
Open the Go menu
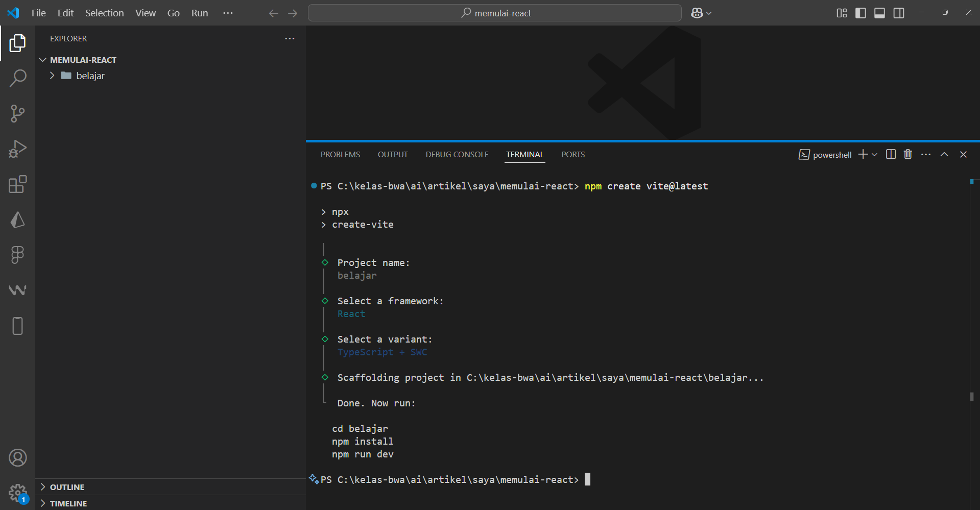click(174, 13)
